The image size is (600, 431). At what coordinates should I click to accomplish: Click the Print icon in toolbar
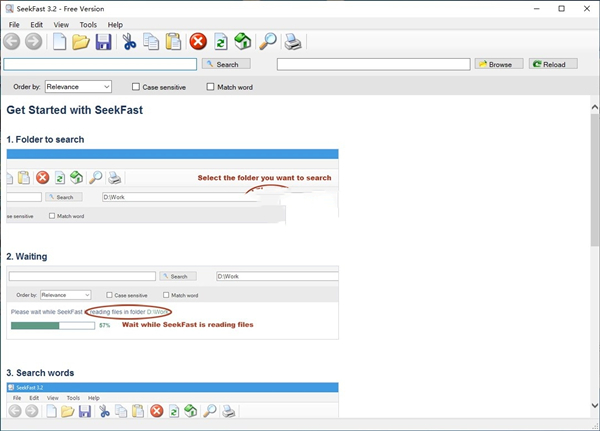(x=293, y=41)
